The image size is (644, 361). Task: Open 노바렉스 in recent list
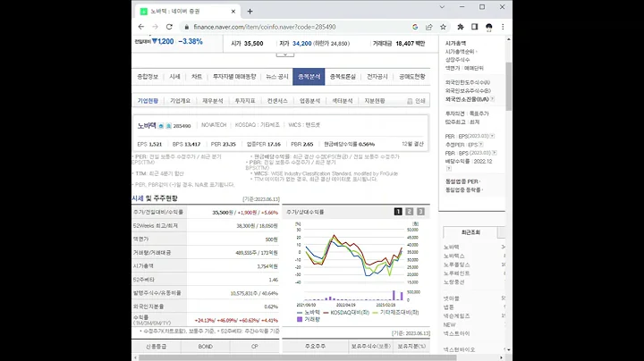[x=453, y=256]
